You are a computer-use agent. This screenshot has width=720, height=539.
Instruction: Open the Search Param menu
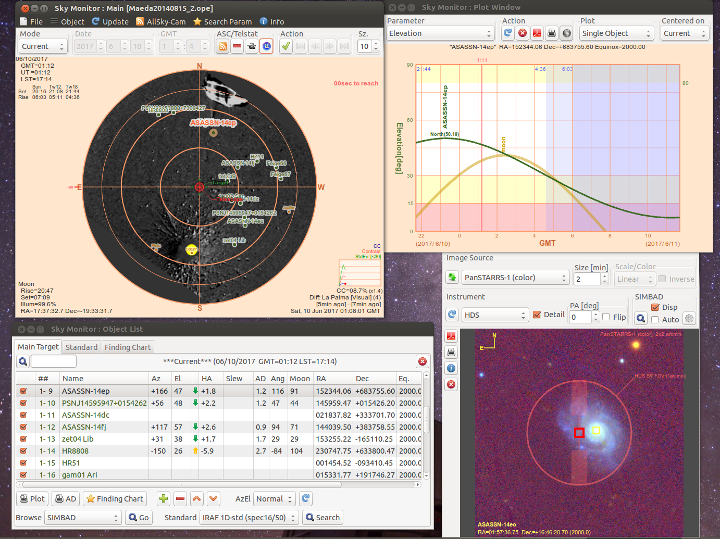pyautogui.click(x=223, y=22)
